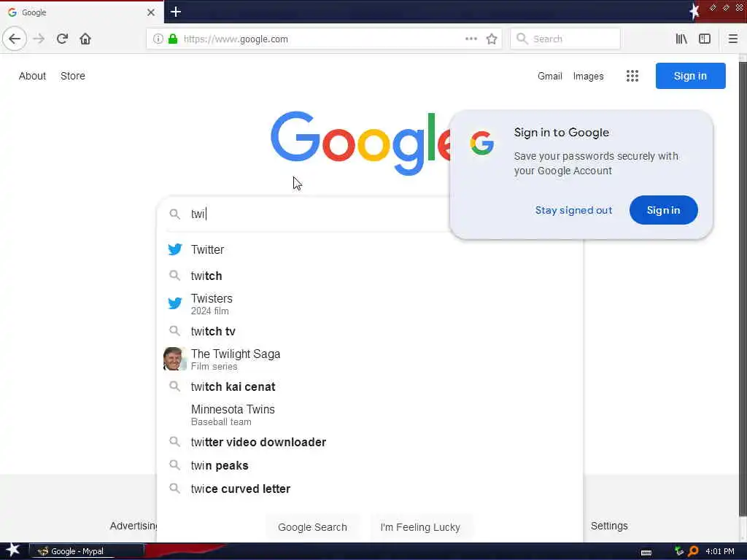Click the green secure padlock icon
The width and height of the screenshot is (747, 560).
[x=173, y=39]
